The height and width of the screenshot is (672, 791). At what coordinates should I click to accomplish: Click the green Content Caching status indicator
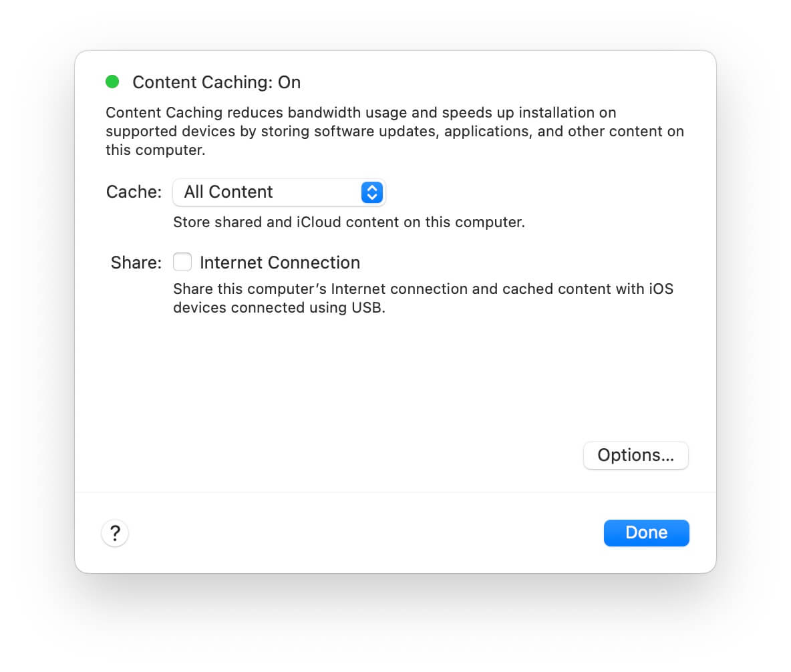click(x=112, y=81)
